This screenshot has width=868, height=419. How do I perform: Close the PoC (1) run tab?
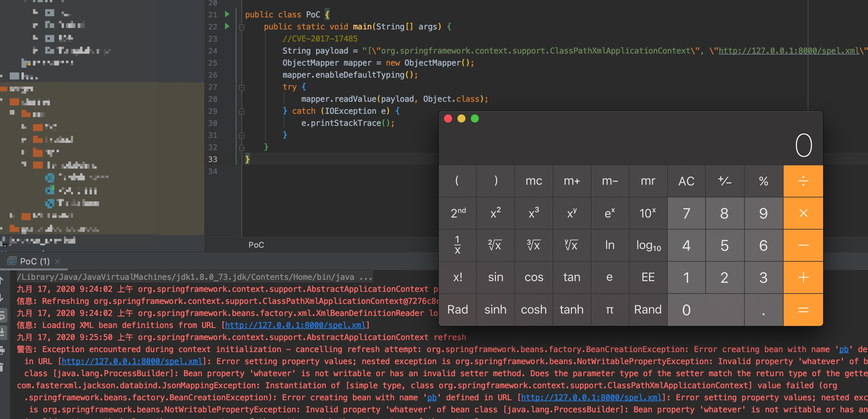pos(58,261)
